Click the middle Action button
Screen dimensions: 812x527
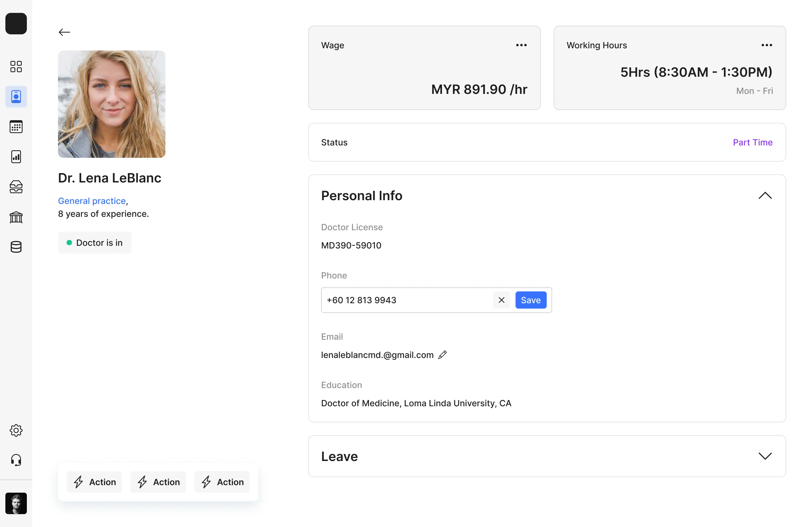coord(158,482)
